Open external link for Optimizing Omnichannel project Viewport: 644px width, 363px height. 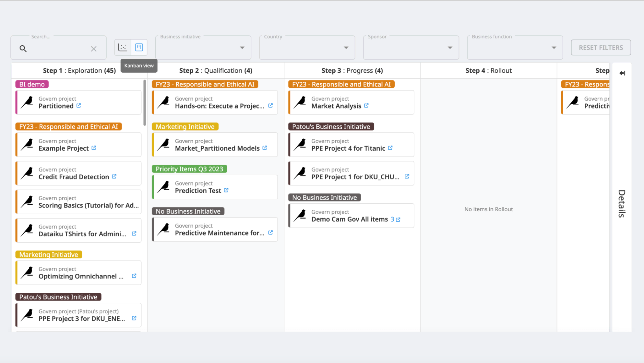pos(134,276)
